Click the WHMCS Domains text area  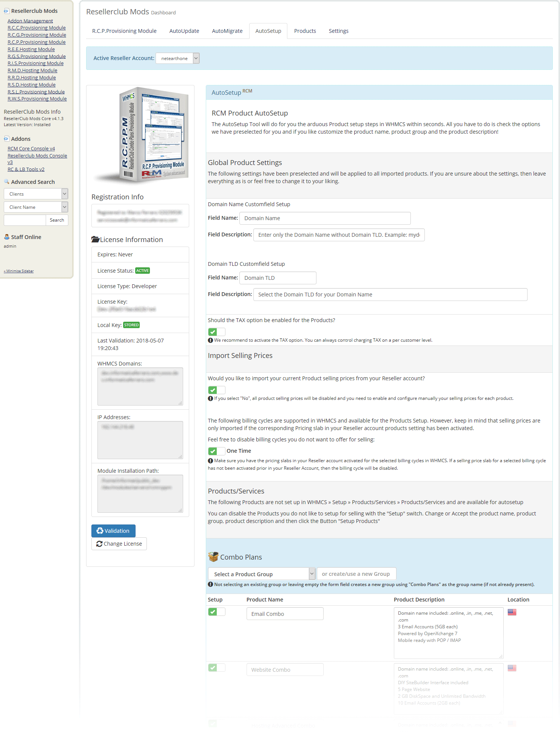pyautogui.click(x=140, y=386)
